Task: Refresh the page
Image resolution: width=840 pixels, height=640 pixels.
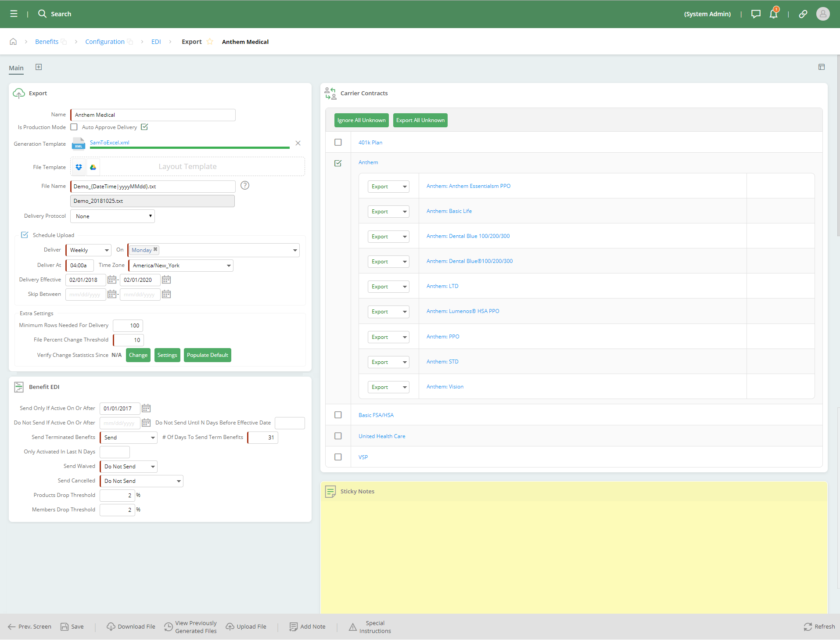Action: (819, 627)
